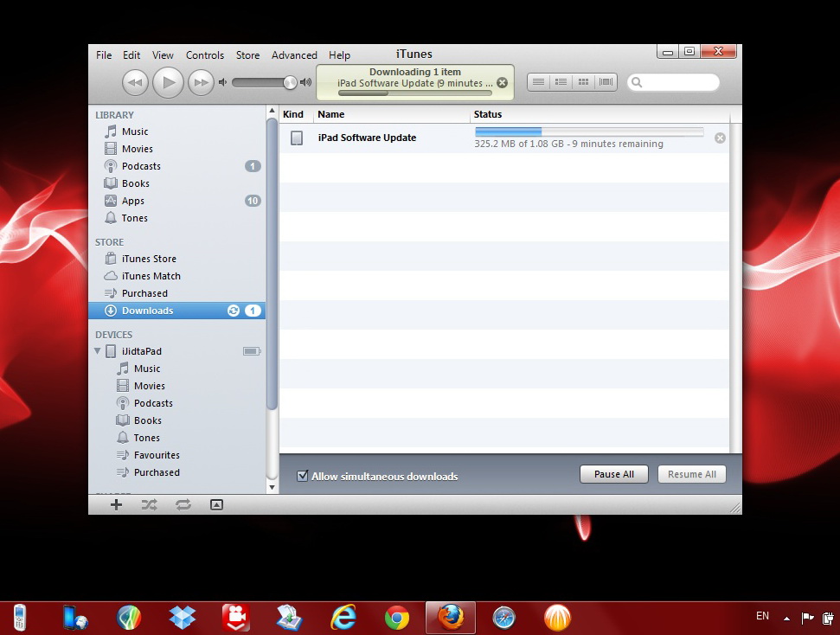Viewport: 840px width, 635px height.
Task: Select Downloads in the sidebar
Action: (176, 311)
